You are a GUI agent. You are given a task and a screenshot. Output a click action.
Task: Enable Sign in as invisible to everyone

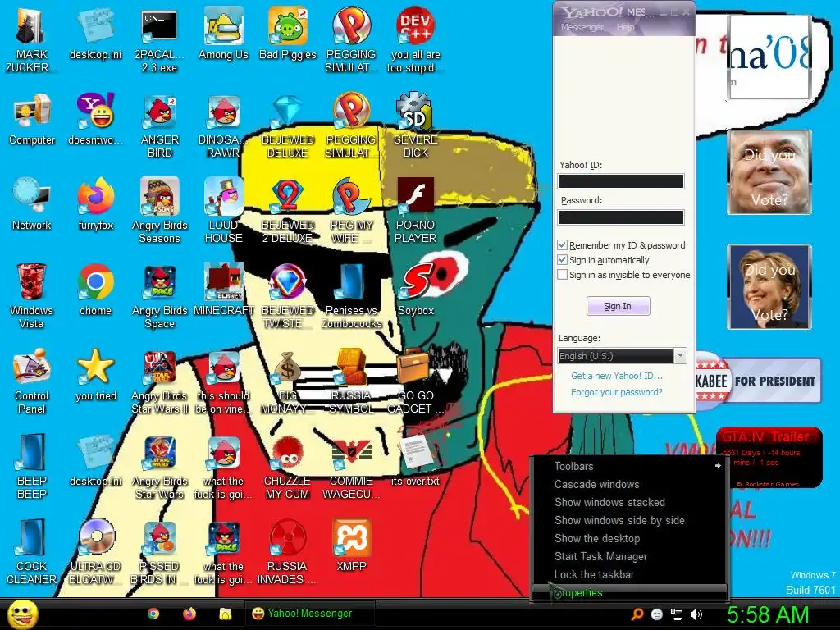(x=562, y=275)
